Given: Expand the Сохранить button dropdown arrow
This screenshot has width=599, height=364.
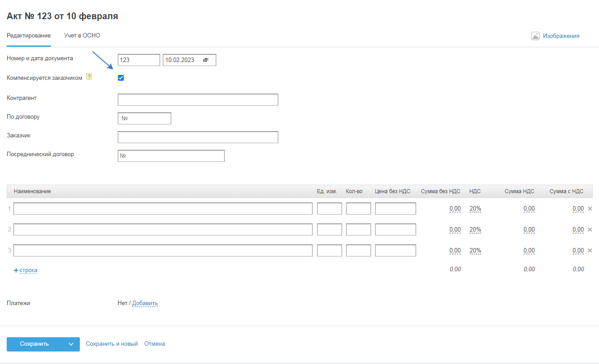Looking at the screenshot, I should click(x=71, y=344).
